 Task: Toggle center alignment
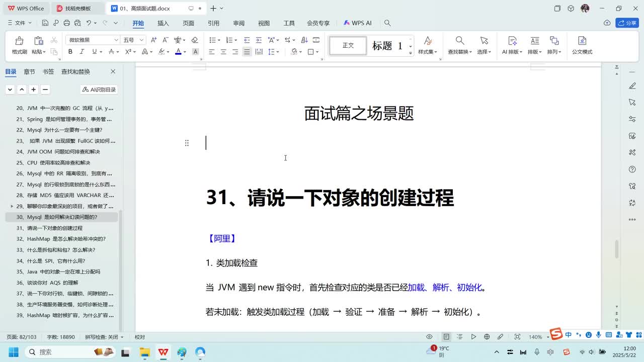tap(223, 52)
